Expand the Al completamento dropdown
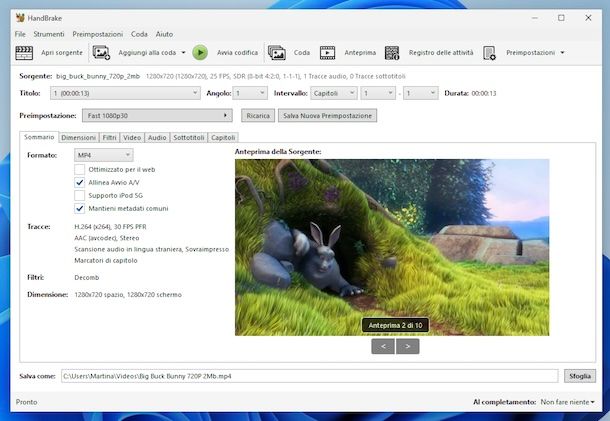Screen dimensions: 610x421 coord(566,402)
